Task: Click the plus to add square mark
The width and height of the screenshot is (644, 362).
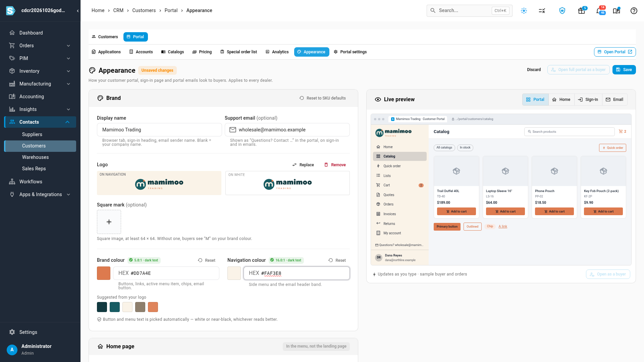Action: point(109,222)
